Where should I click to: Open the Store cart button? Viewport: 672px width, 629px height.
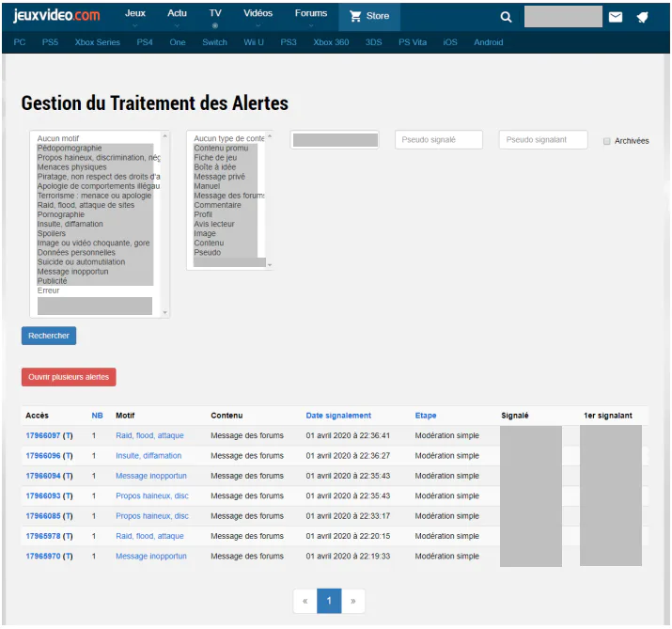coord(369,16)
